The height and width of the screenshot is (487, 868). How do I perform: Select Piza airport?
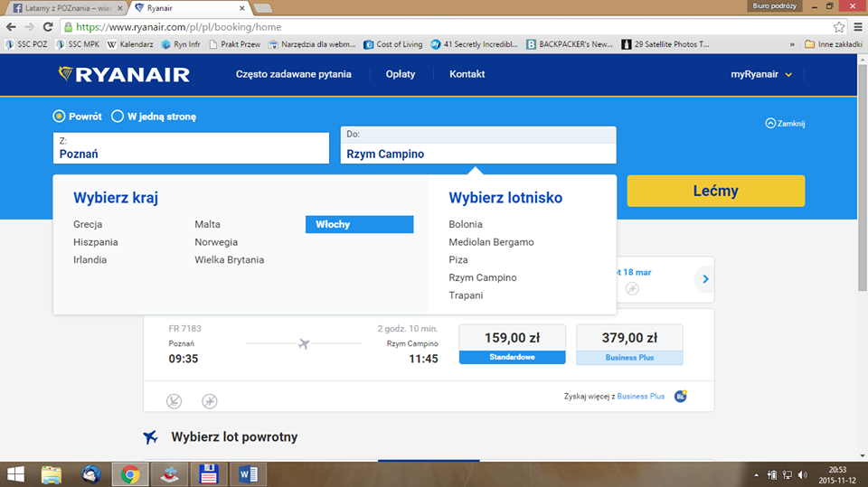click(458, 259)
